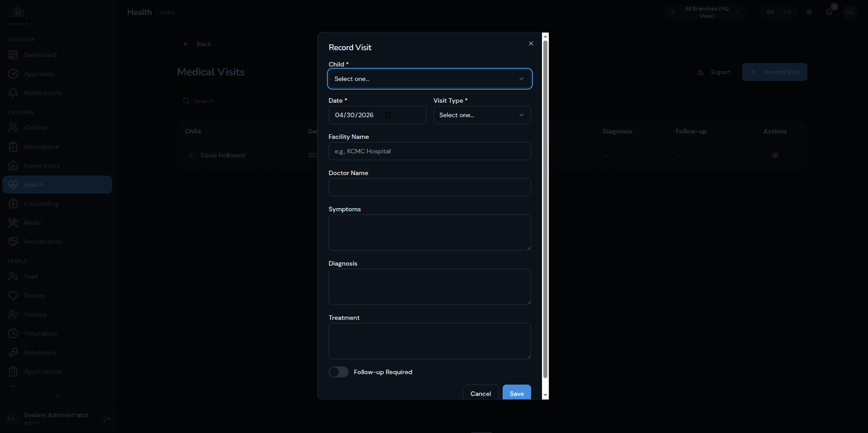This screenshot has width=868, height=433.
Task: Open the All Branches selector dropdown
Action: [706, 12]
